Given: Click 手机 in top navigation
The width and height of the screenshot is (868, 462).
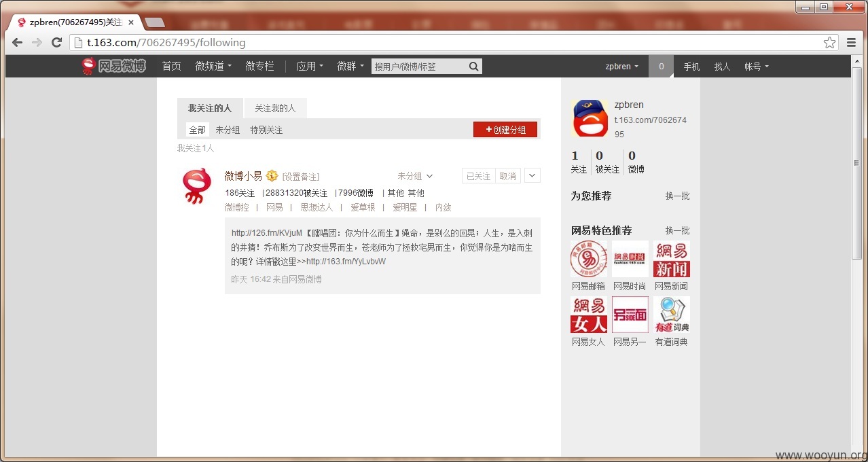Looking at the screenshot, I should pos(691,67).
